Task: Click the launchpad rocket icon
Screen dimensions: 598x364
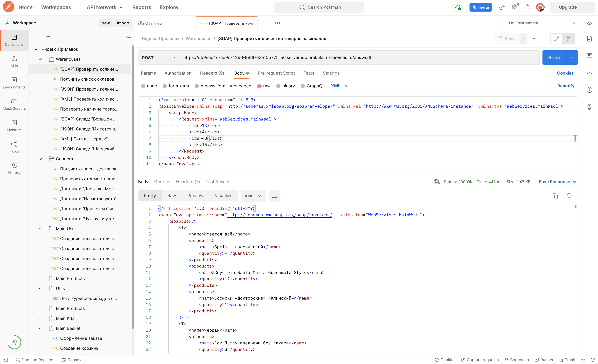Action: point(14,342)
